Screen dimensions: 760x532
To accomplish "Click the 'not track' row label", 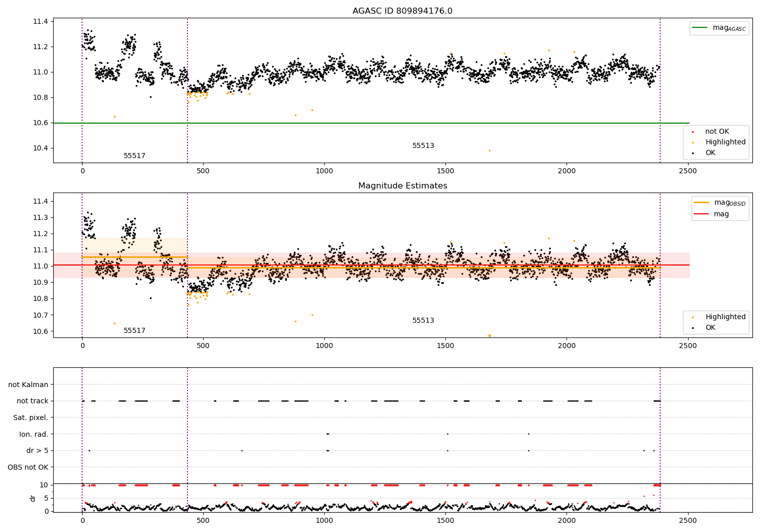I will (x=32, y=401).
